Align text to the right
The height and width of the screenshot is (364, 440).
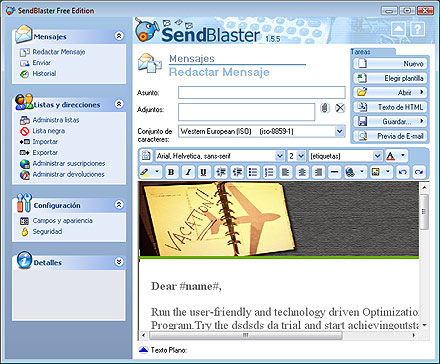pyautogui.click(x=318, y=172)
